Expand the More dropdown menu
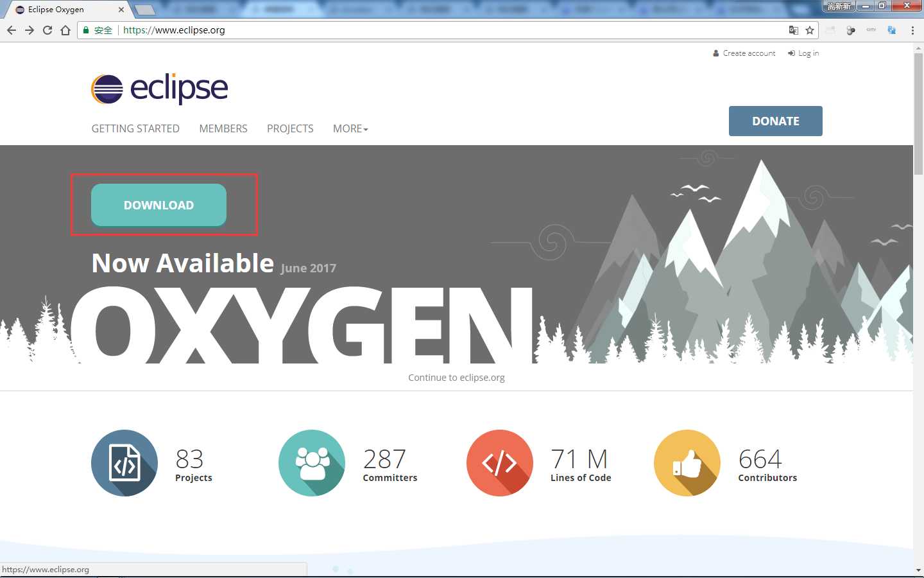 pos(350,128)
